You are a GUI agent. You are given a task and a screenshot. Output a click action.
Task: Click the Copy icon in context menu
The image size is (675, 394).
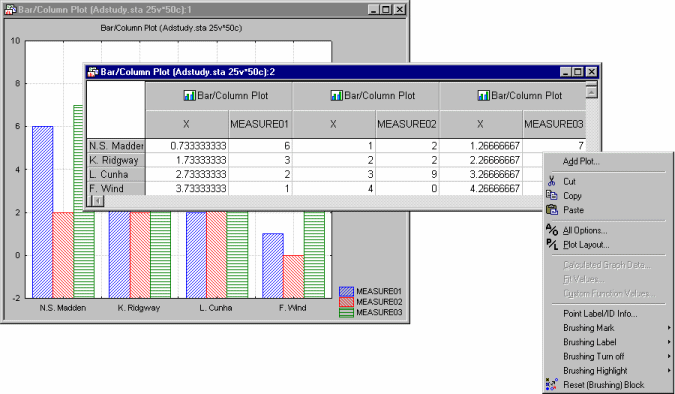tap(551, 195)
